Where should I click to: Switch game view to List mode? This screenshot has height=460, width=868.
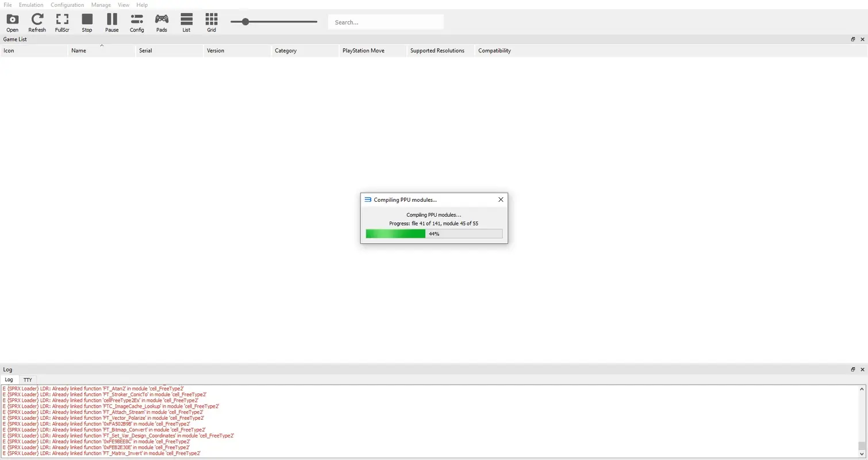coord(186,22)
